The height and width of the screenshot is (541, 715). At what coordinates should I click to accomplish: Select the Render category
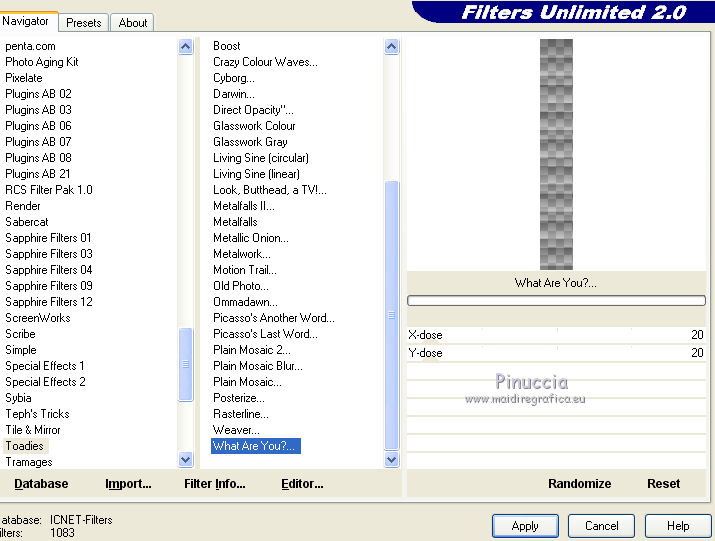click(23, 206)
